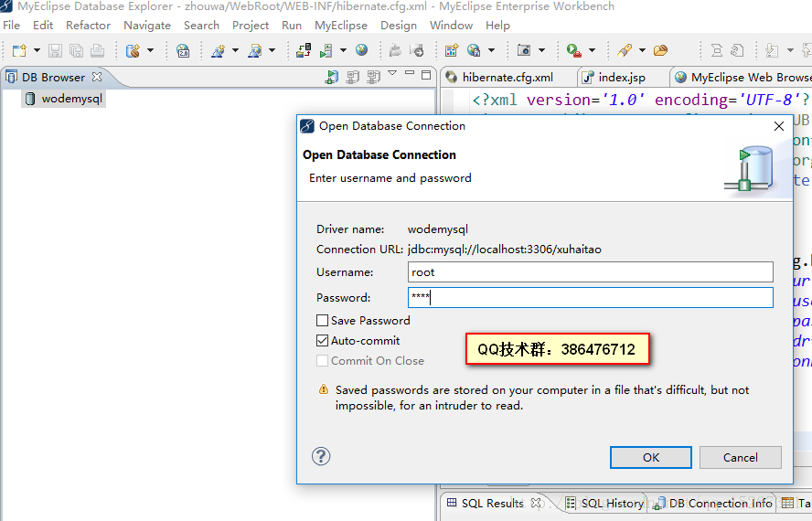This screenshot has height=521, width=812.
Task: Click open connection icon in DB Browser header
Action: click(x=331, y=77)
